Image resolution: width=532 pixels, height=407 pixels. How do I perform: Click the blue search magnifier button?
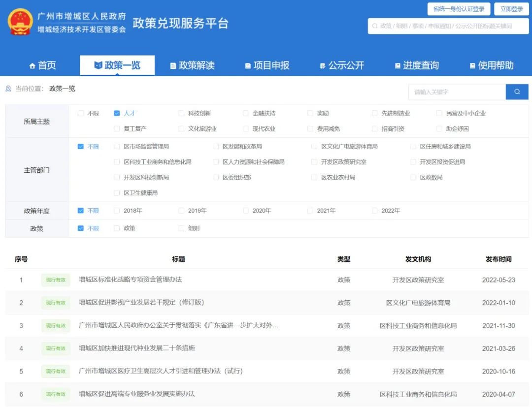click(517, 92)
